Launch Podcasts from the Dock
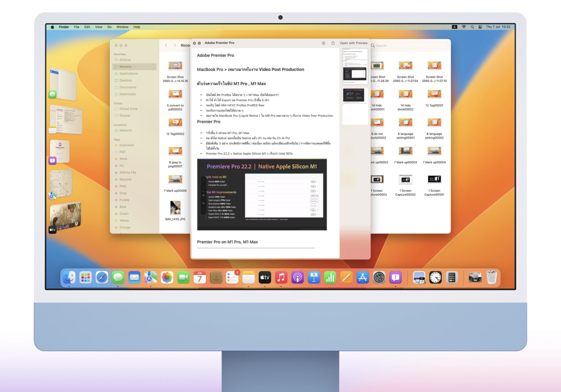 coord(297,278)
